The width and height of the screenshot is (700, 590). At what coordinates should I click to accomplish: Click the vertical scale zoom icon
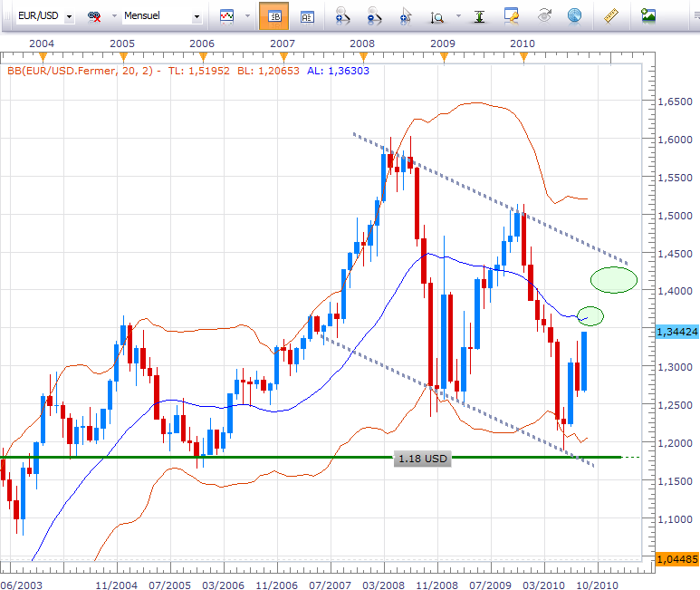click(x=436, y=17)
